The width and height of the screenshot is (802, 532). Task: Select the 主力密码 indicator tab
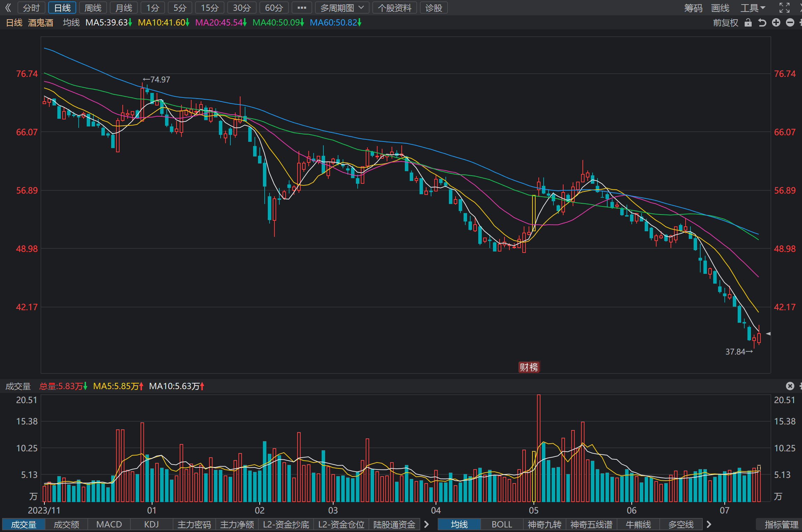(x=194, y=524)
